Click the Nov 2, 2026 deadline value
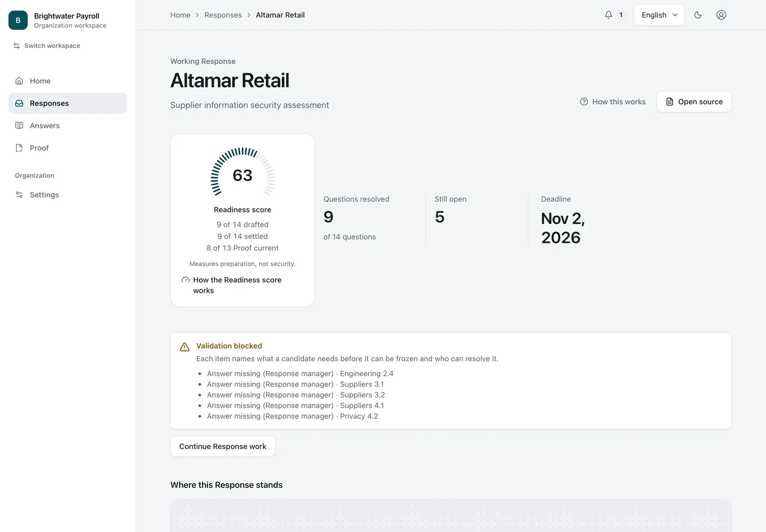766x532 pixels. tap(563, 228)
